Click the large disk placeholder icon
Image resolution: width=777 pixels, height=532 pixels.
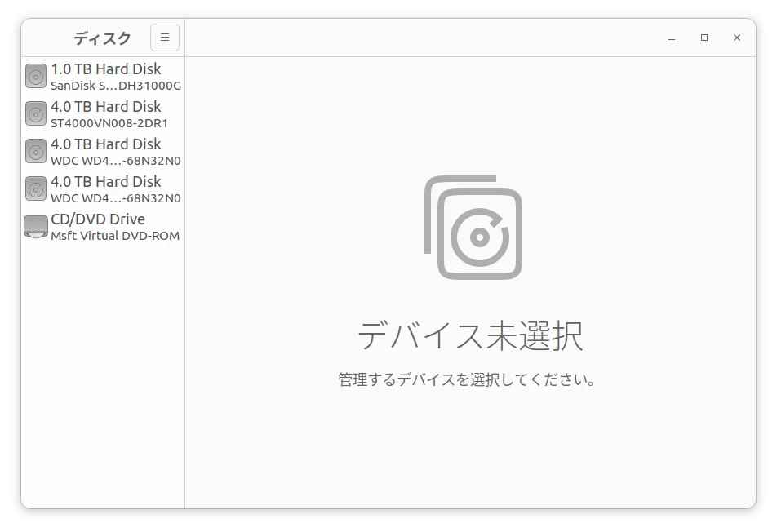click(x=473, y=228)
